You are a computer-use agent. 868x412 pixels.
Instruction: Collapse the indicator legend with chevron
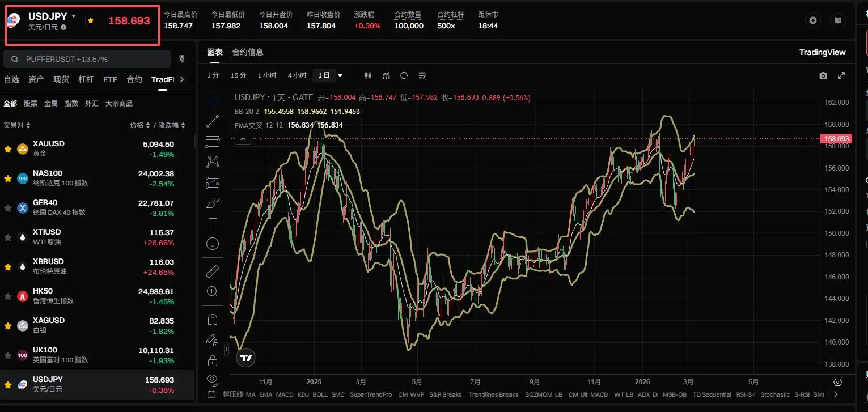(243, 138)
